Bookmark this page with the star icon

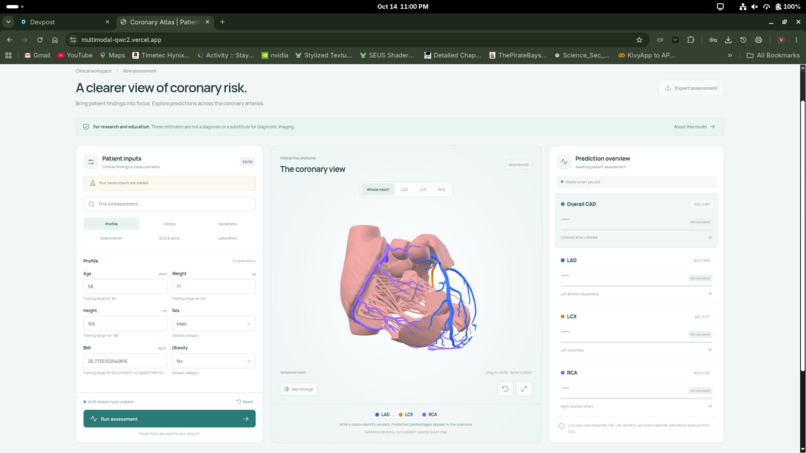tap(639, 40)
